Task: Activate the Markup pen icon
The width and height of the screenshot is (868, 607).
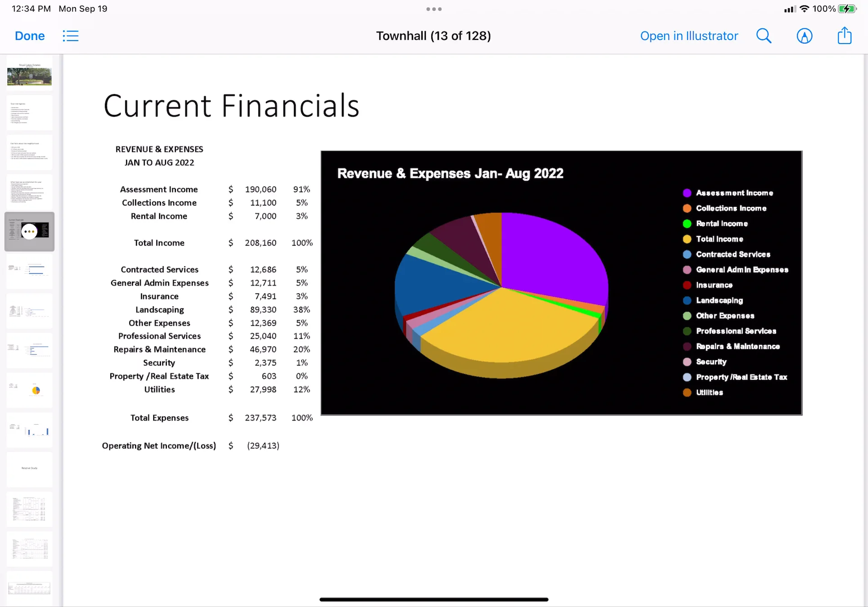Action: [x=804, y=36]
